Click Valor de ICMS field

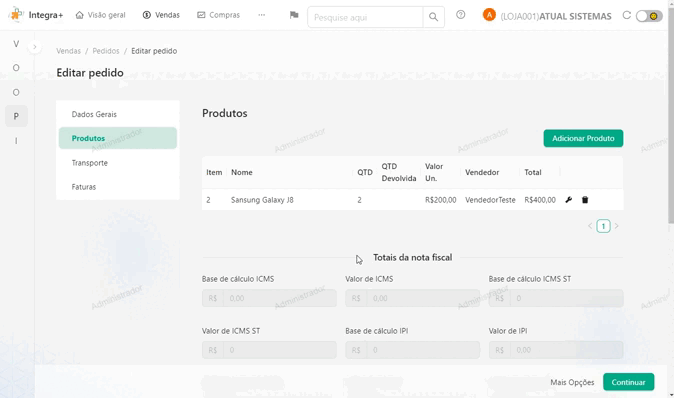pyautogui.click(x=412, y=298)
